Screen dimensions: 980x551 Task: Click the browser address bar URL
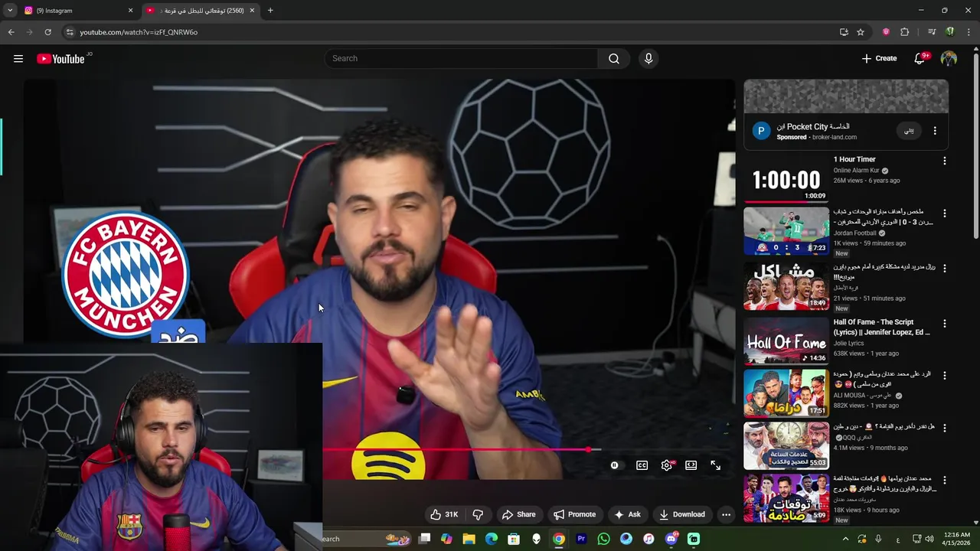[139, 32]
